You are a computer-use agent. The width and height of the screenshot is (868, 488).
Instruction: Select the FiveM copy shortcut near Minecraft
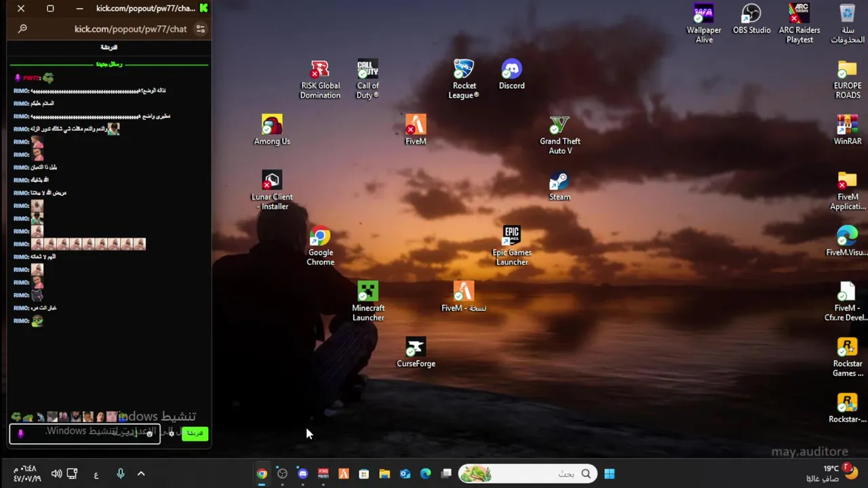point(464,297)
